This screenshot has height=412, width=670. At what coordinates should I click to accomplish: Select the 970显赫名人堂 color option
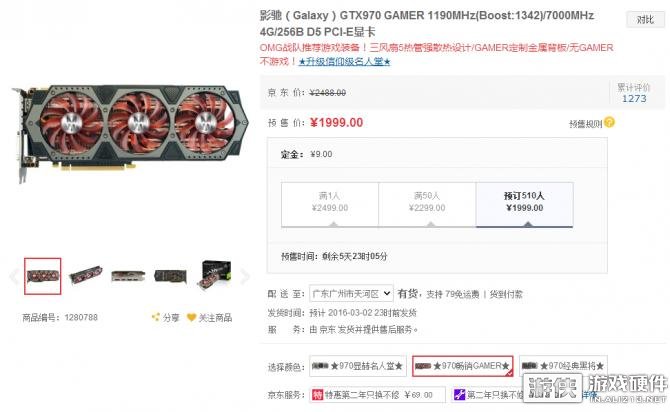coord(358,366)
